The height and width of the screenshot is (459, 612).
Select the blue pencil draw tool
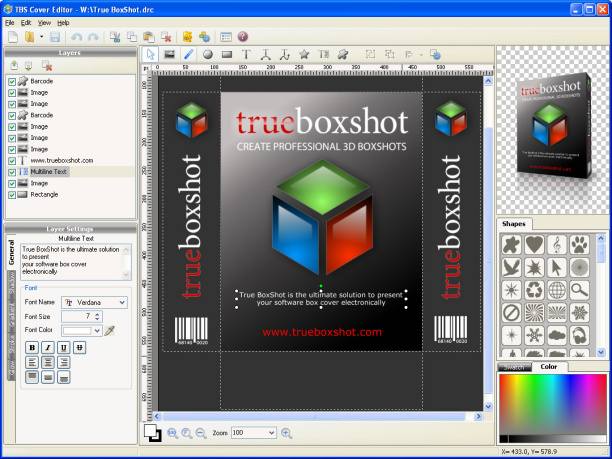(189, 55)
